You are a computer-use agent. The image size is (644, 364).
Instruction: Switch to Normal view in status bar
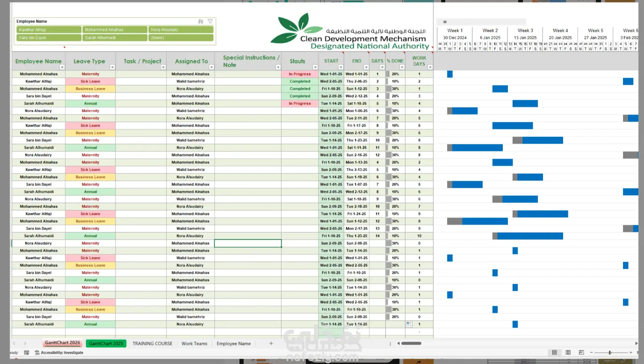click(554, 352)
